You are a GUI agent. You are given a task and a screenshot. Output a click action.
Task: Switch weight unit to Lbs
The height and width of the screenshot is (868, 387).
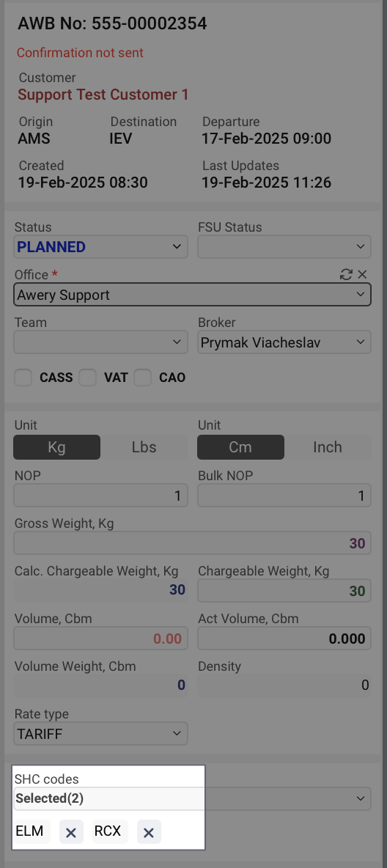coord(144,447)
